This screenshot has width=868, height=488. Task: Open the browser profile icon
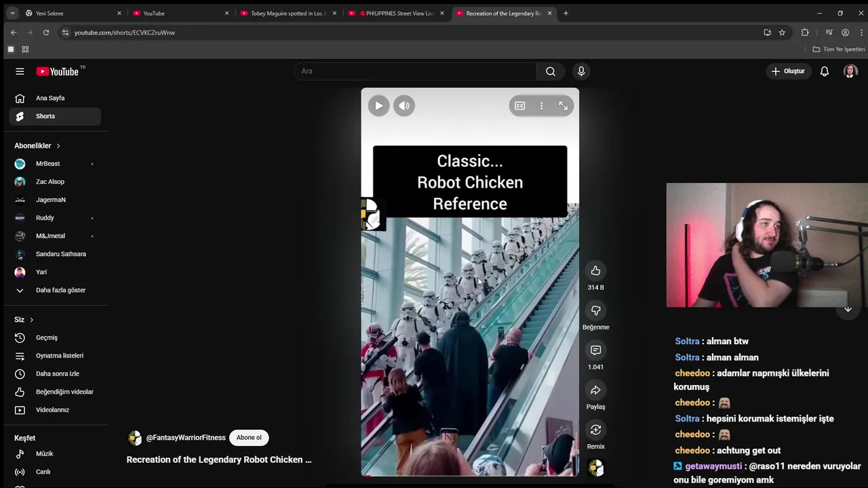(845, 33)
